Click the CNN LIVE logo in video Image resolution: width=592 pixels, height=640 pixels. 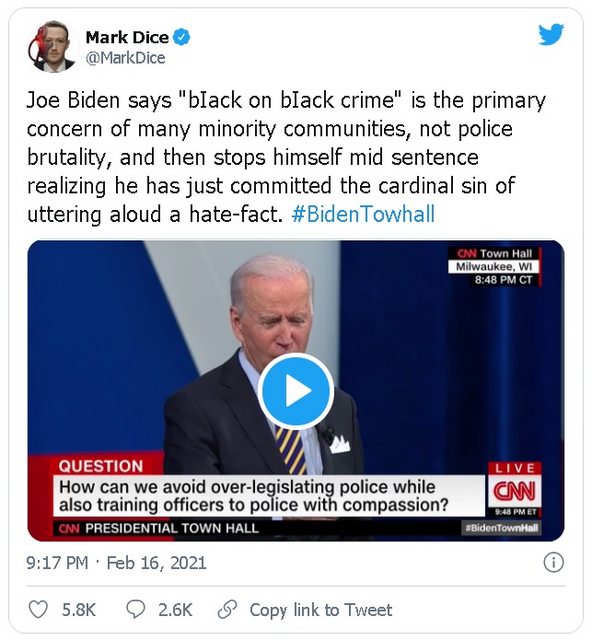pyautogui.click(x=515, y=489)
